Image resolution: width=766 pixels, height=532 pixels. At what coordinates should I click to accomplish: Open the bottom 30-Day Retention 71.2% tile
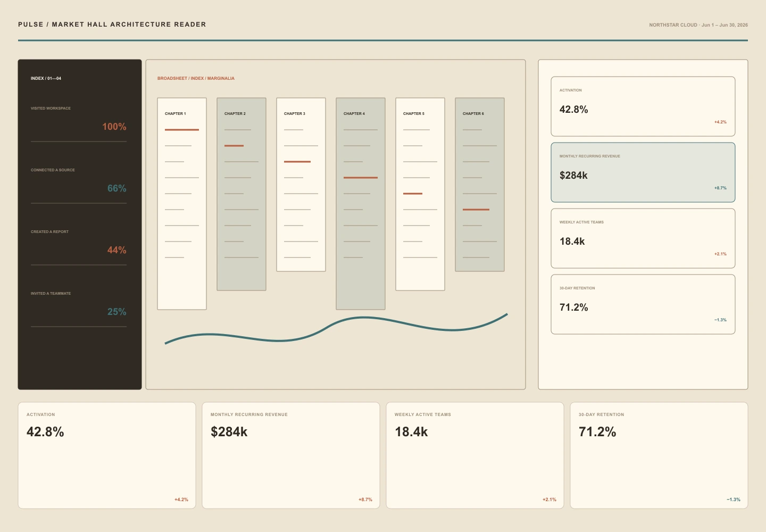click(659, 455)
